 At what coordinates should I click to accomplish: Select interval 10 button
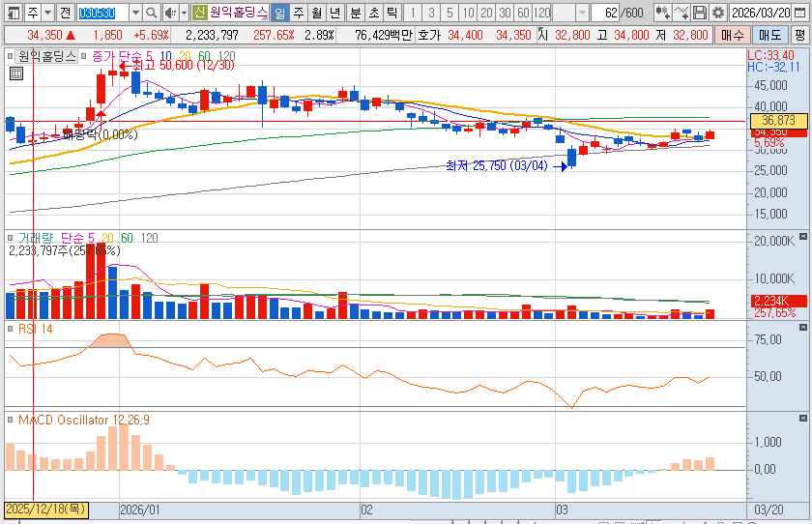pyautogui.click(x=468, y=13)
